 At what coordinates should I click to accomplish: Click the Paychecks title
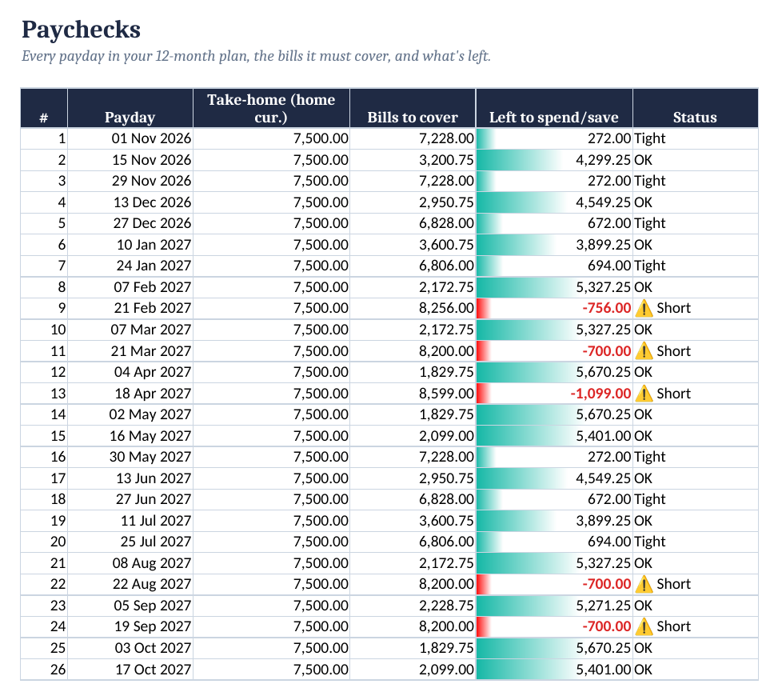tap(81, 30)
